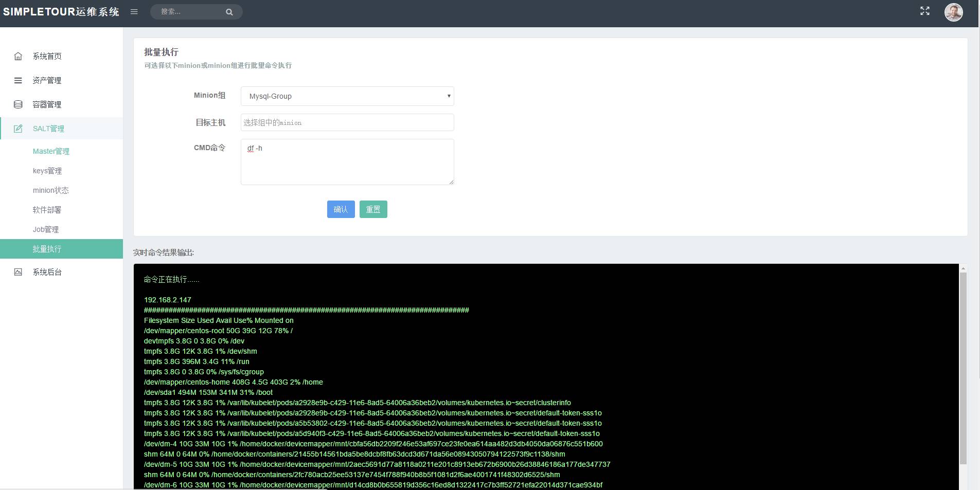Click the search magnifier icon
980x490 pixels.
click(229, 12)
